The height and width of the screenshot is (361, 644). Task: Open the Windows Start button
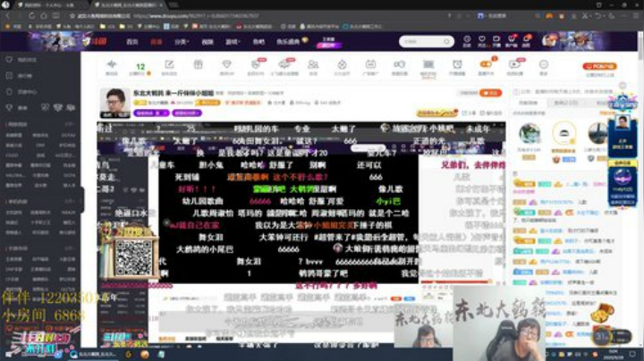[x=8, y=355]
